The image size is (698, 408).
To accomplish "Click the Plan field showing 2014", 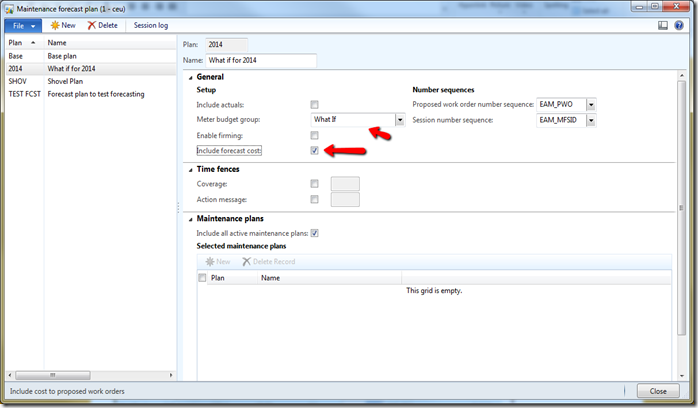I will coord(227,44).
